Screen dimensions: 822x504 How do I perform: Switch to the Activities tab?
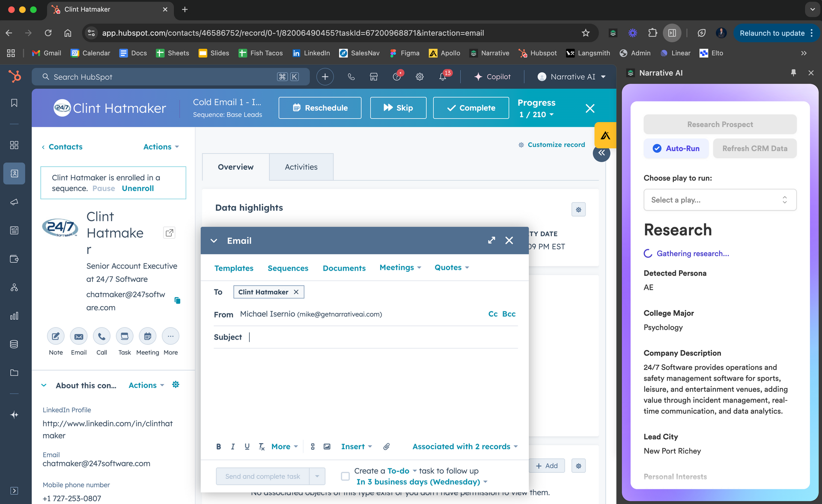pyautogui.click(x=301, y=167)
